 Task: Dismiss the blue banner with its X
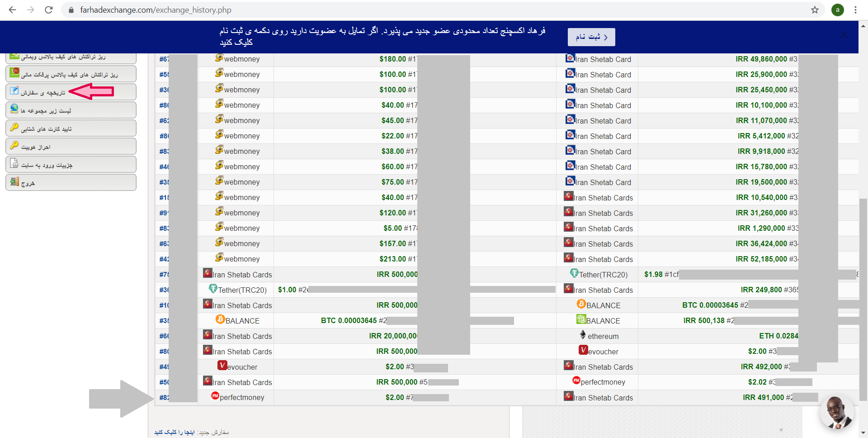(844, 34)
